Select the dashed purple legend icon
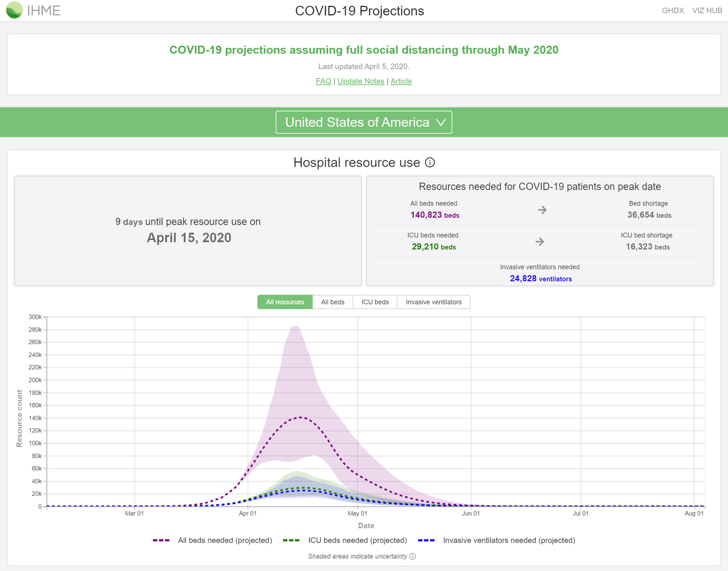 click(x=162, y=540)
